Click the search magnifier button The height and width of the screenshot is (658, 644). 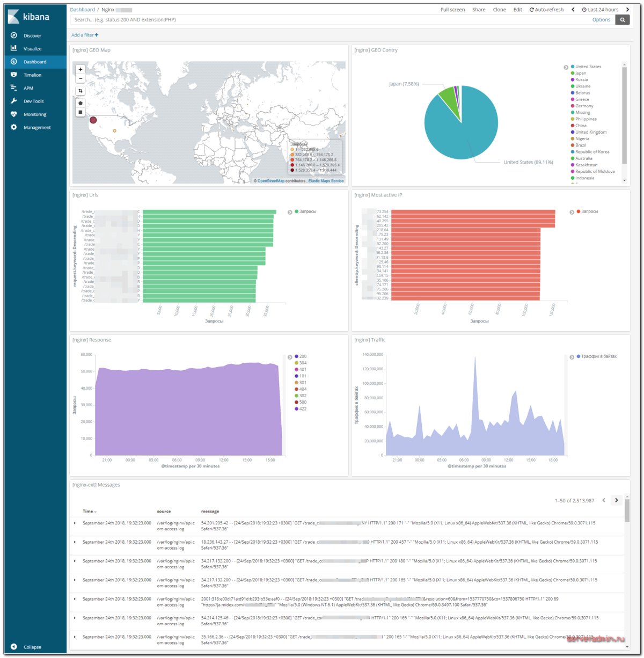623,19
